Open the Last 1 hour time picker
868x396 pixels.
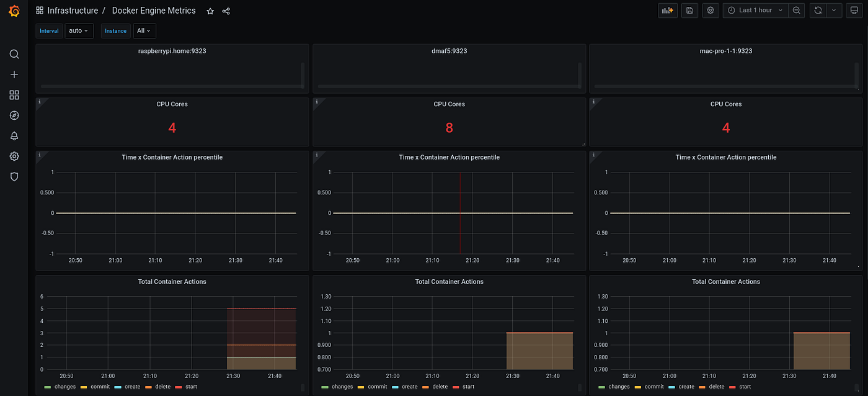[x=755, y=10]
